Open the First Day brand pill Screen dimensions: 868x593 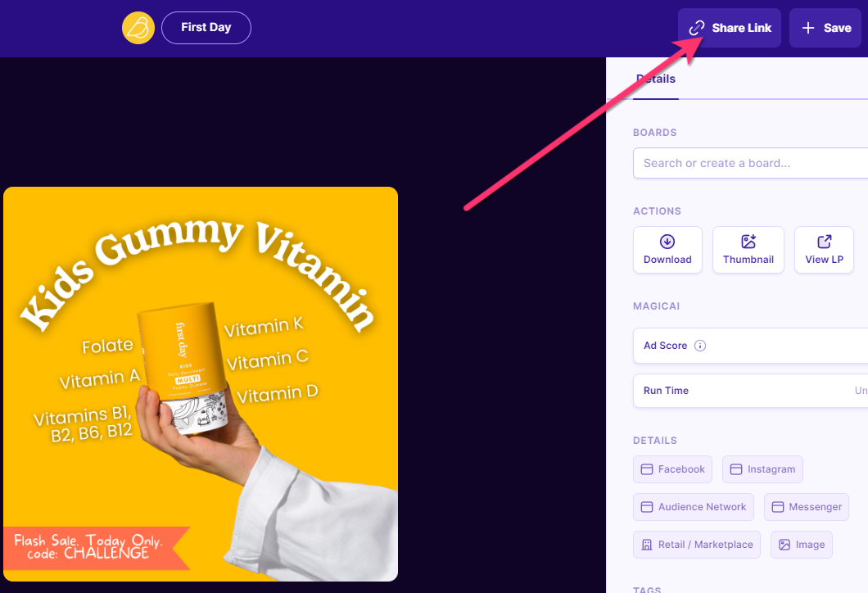[x=206, y=28]
